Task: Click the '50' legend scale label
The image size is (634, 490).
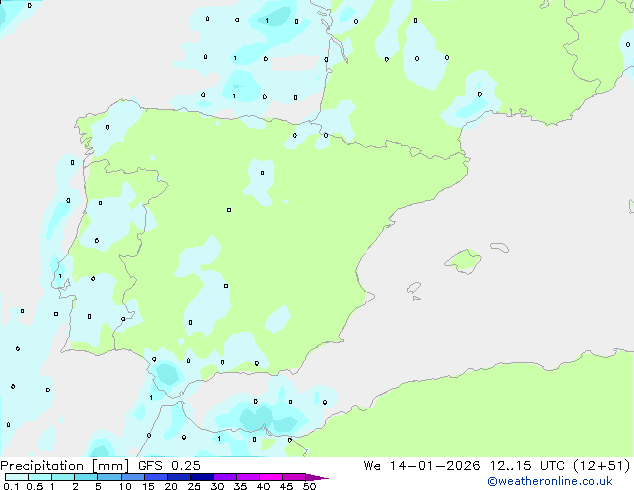Action: pos(309,486)
